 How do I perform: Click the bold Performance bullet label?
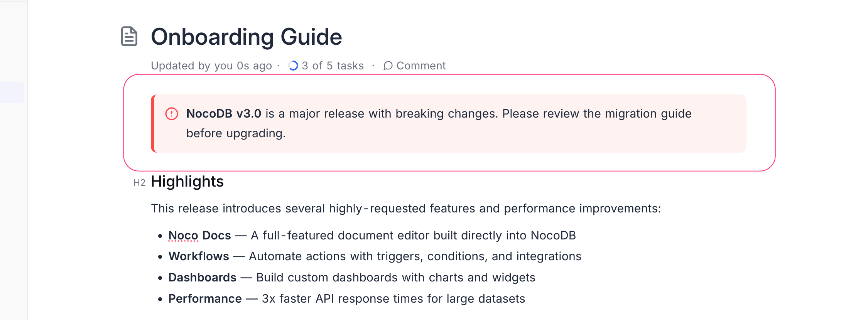(x=205, y=299)
